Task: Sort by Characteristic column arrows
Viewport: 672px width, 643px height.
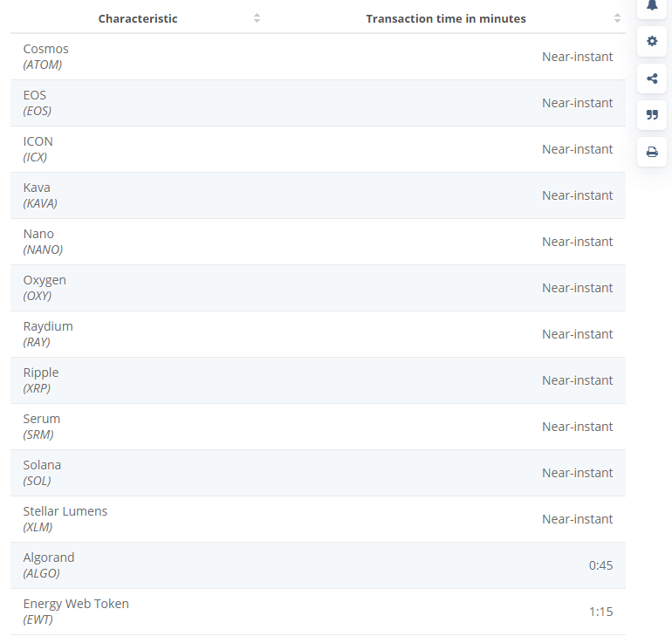Action: tap(257, 18)
